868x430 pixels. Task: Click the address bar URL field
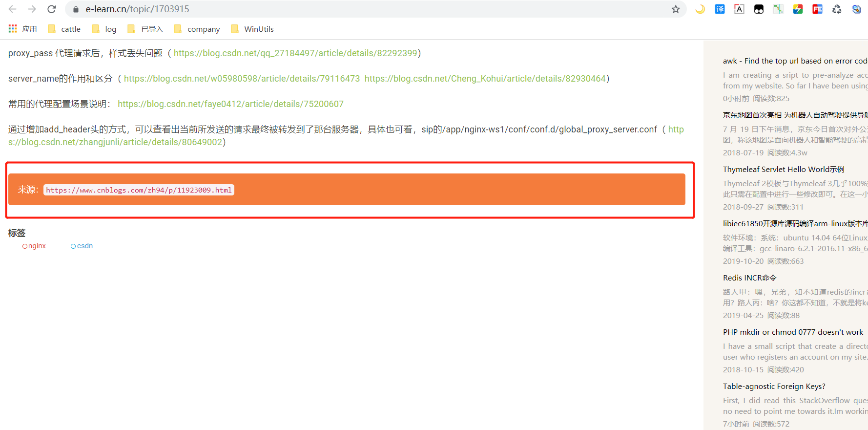(342, 9)
